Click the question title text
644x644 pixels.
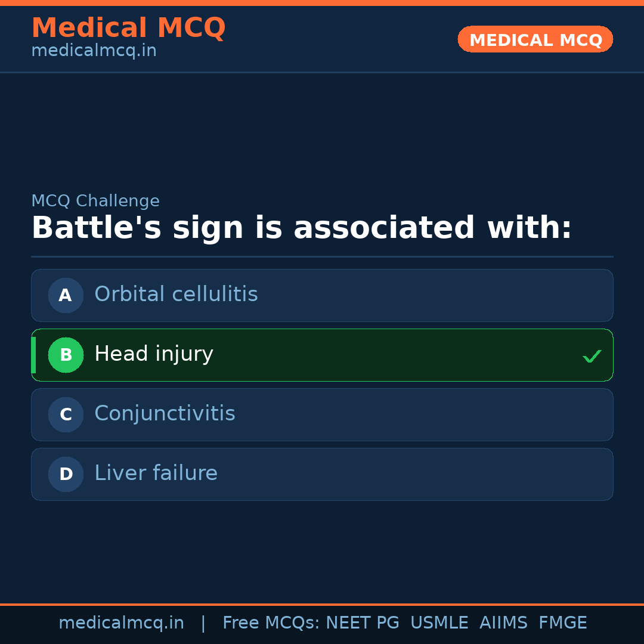coord(301,227)
